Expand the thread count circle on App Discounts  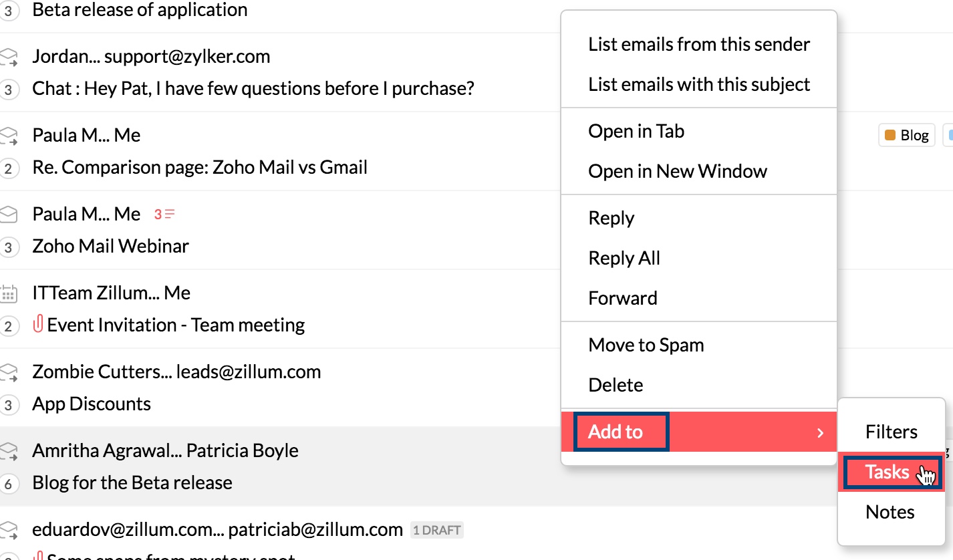[8, 405]
